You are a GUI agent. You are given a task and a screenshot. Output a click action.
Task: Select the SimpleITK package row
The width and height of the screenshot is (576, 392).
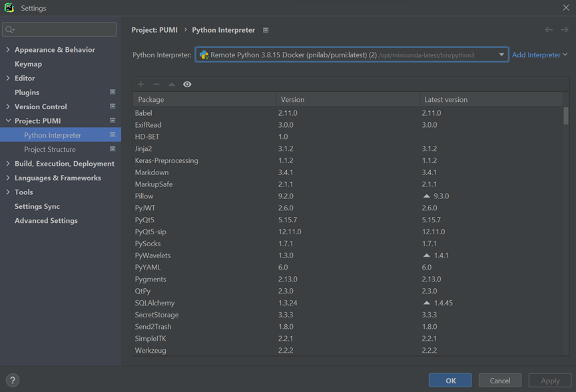[348, 338]
